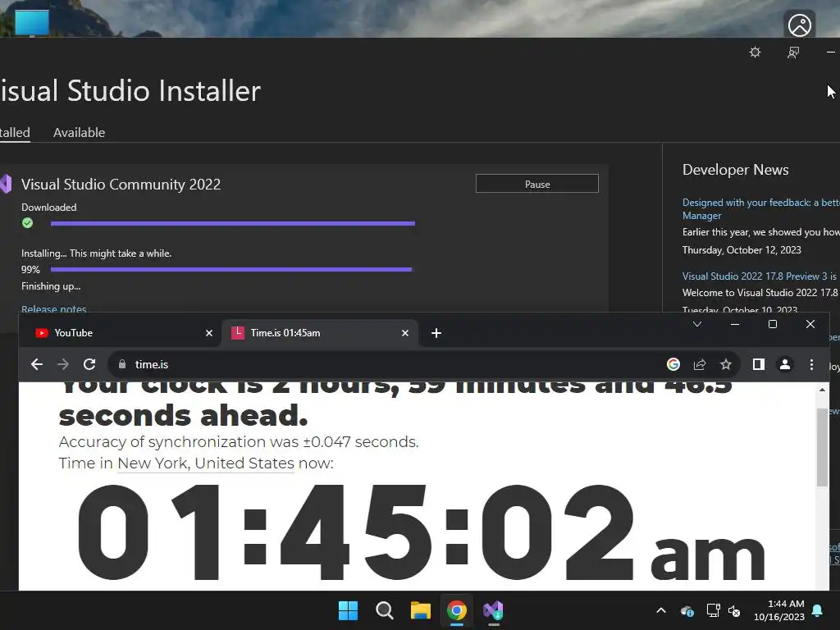Open a new Chrome tab
Screen dimensions: 840x630
pyautogui.click(x=436, y=333)
